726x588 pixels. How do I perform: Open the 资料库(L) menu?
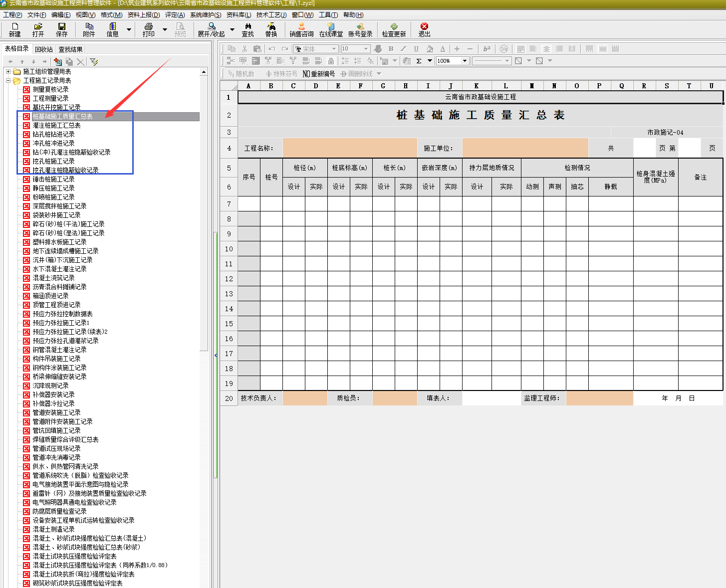coord(239,15)
